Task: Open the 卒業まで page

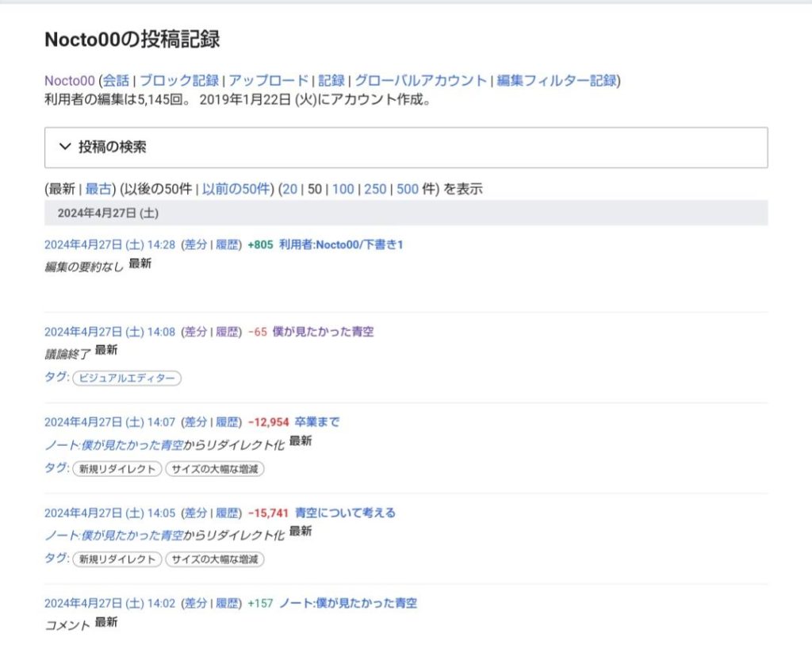Action: (x=317, y=422)
